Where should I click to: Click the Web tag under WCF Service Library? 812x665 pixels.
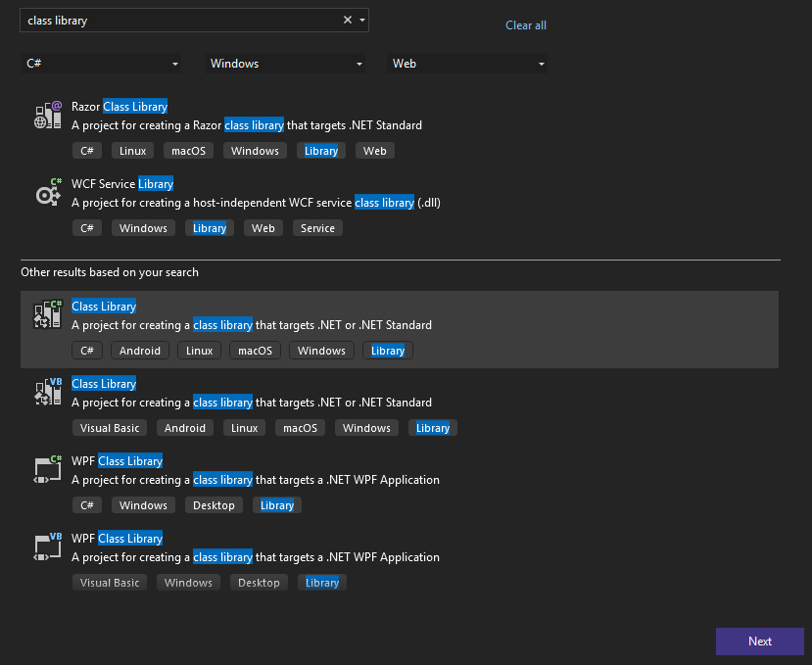[263, 228]
